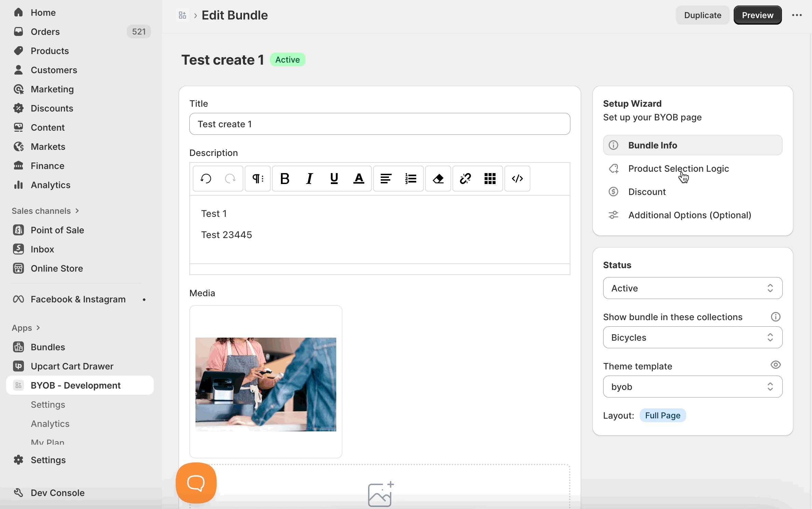Click the Duplicate button

[702, 15]
